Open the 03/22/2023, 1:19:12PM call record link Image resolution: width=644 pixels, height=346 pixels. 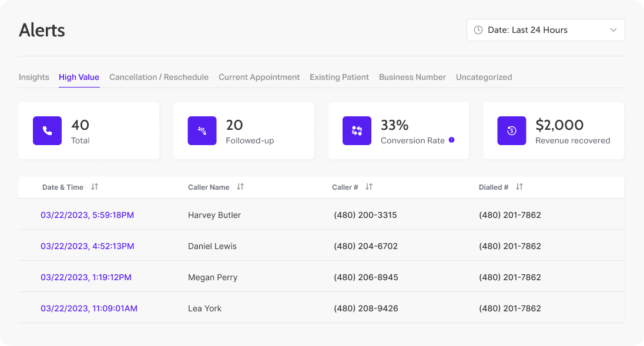pos(85,277)
